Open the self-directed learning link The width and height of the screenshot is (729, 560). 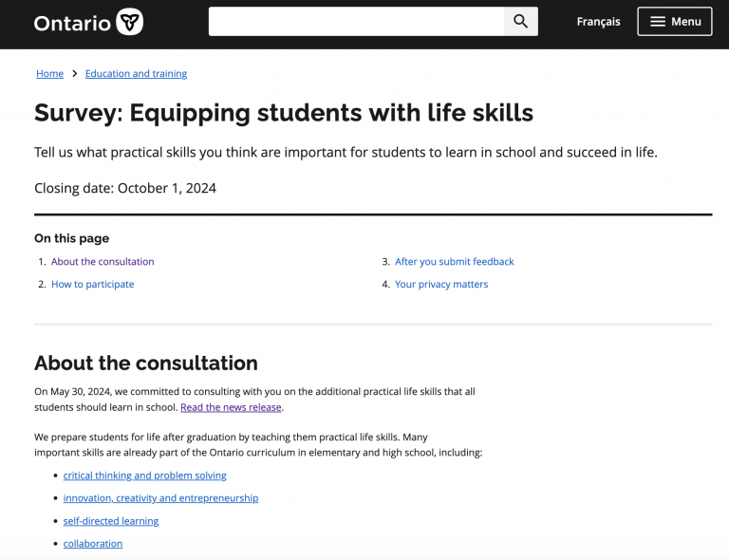tap(111, 521)
